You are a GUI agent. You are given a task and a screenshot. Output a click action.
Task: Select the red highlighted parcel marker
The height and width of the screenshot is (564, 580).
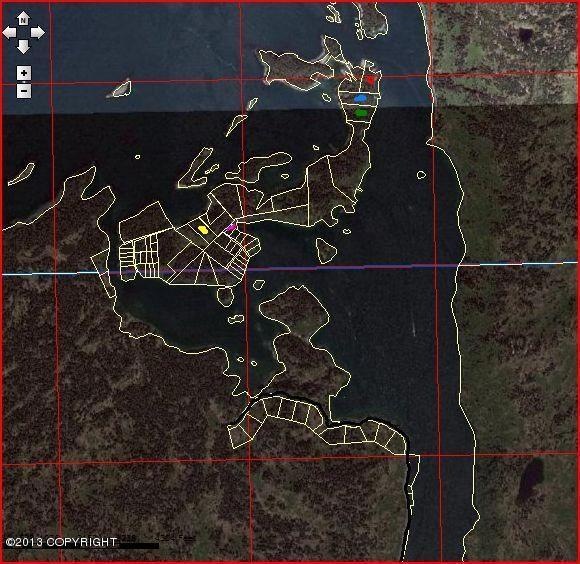[370, 80]
